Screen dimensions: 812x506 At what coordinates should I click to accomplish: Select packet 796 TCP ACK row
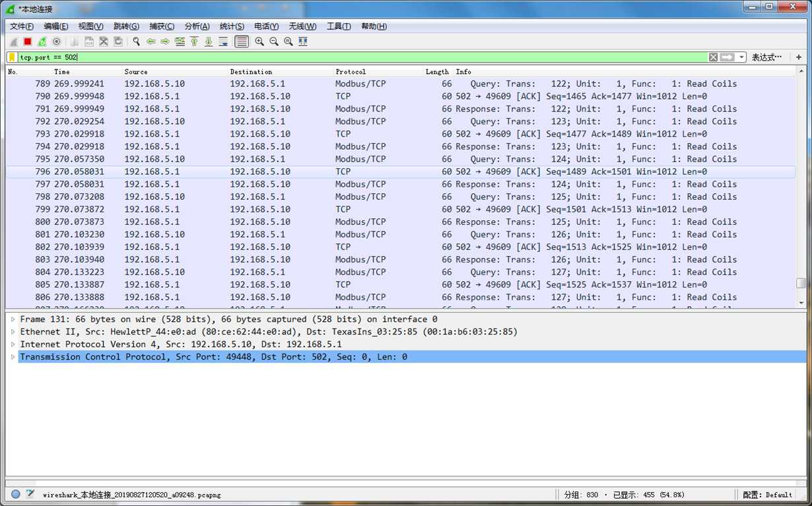(x=401, y=172)
